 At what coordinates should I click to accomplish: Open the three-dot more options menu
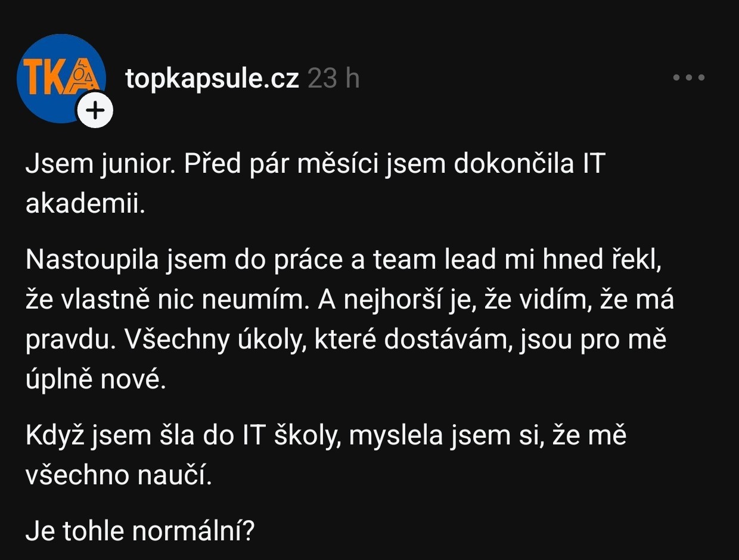pyautogui.click(x=689, y=77)
